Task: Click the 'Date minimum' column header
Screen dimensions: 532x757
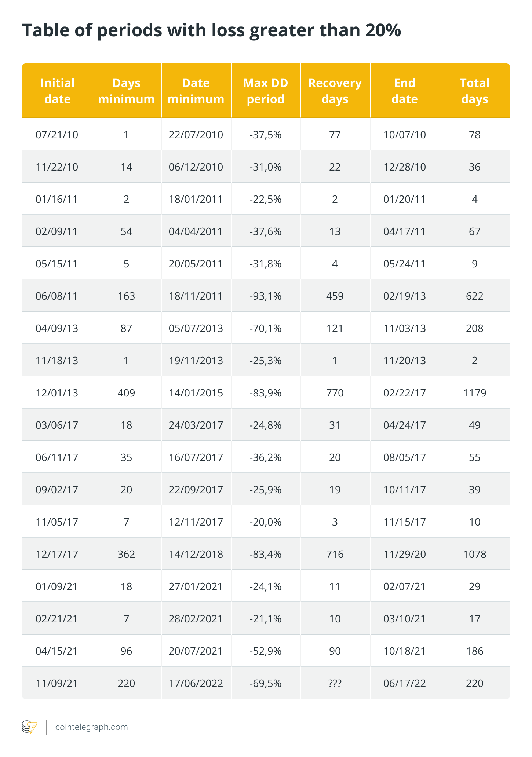Action: pos(196,91)
